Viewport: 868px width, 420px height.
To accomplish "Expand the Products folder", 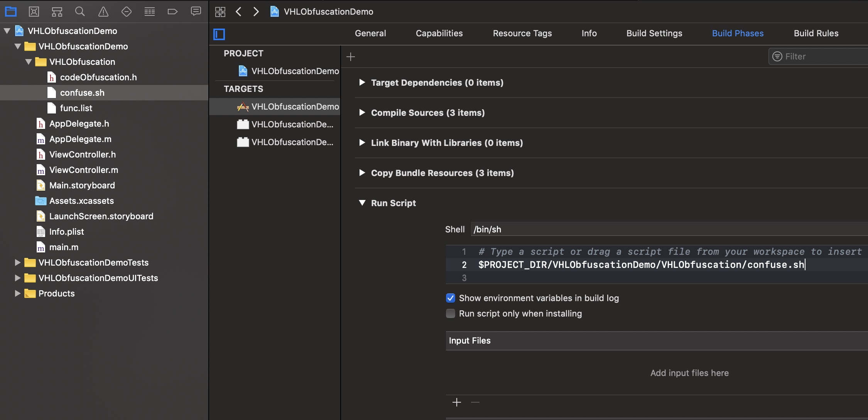I will (17, 293).
